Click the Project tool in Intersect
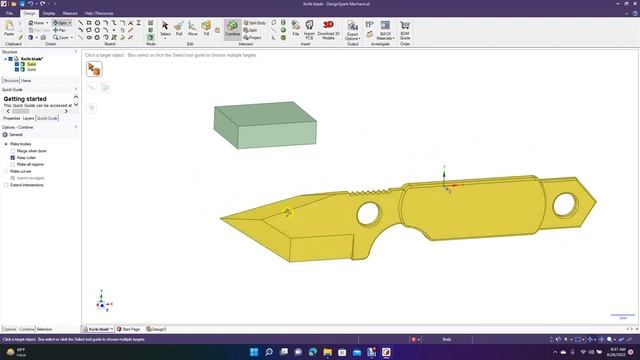Image resolution: width=640 pixels, height=360 pixels. pyautogui.click(x=252, y=37)
